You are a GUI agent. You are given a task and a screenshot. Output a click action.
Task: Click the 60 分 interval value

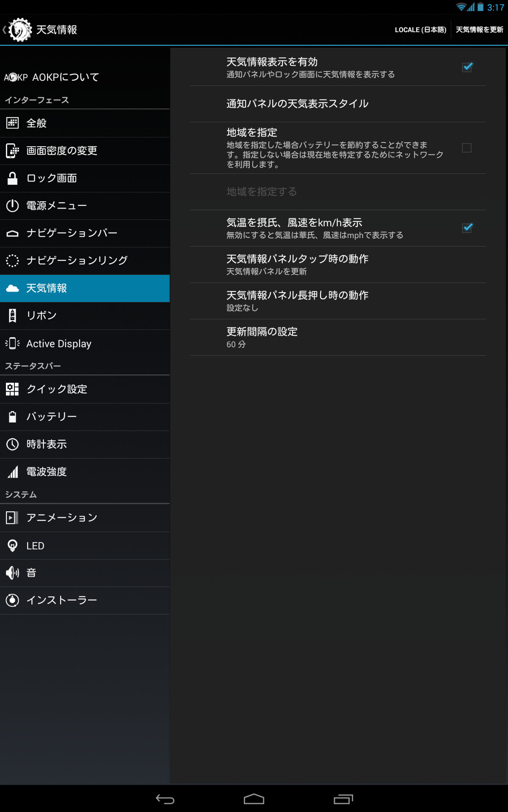tap(236, 344)
